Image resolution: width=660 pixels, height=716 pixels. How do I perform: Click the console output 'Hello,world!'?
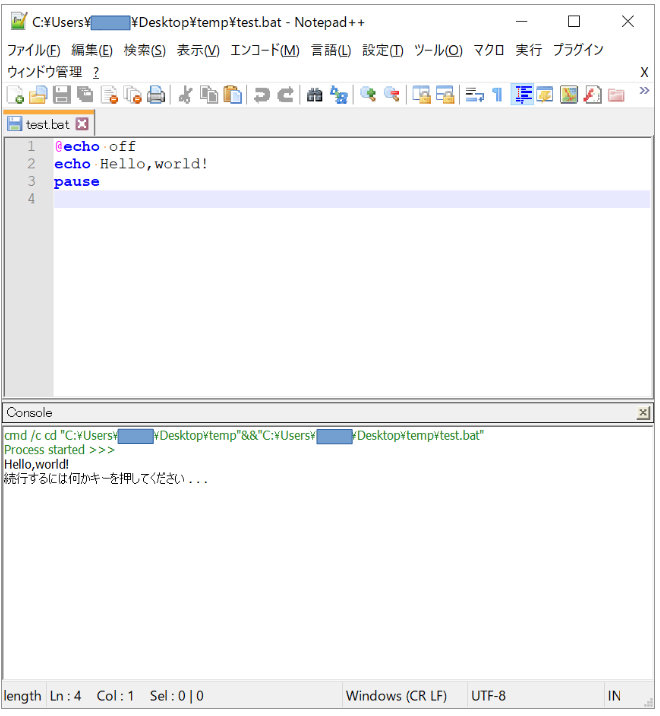point(37,464)
